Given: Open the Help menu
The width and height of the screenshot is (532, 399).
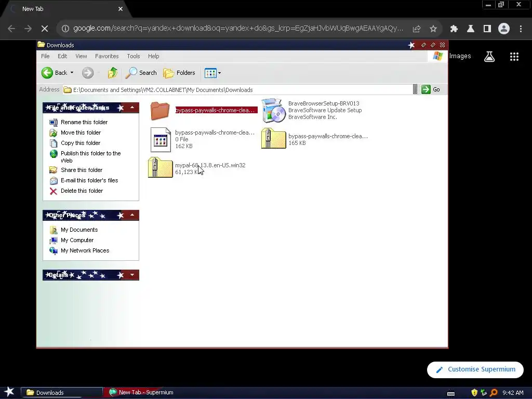Looking at the screenshot, I should (x=153, y=56).
